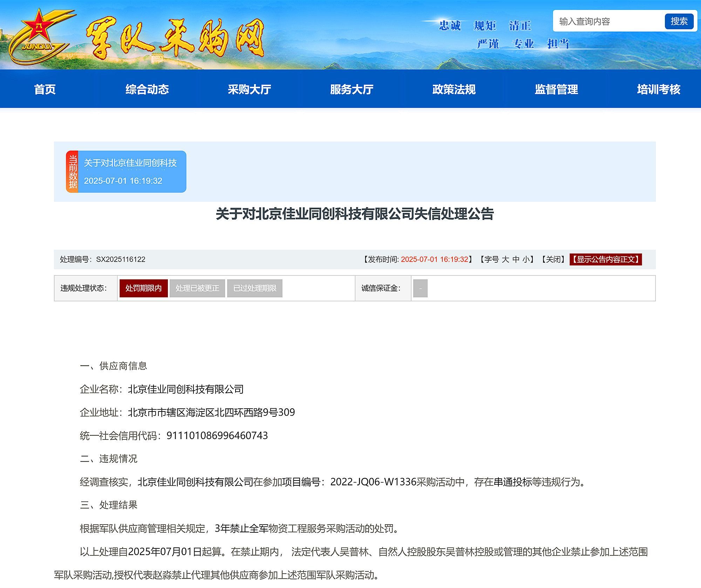Viewport: 701px width, 588px height.
Task: Click the 二、违规情况 heading
Action: pos(109,458)
